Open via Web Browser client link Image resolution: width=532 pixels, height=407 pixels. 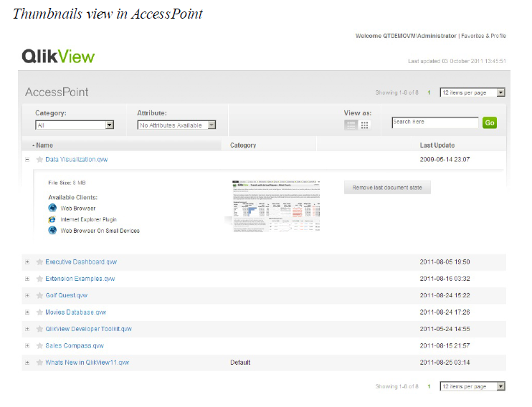(78, 209)
